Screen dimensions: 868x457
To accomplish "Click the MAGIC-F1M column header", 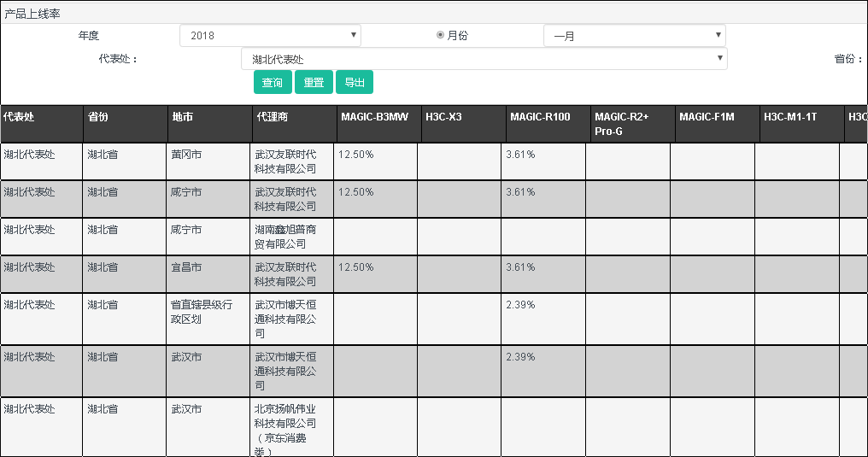I will pyautogui.click(x=718, y=124).
